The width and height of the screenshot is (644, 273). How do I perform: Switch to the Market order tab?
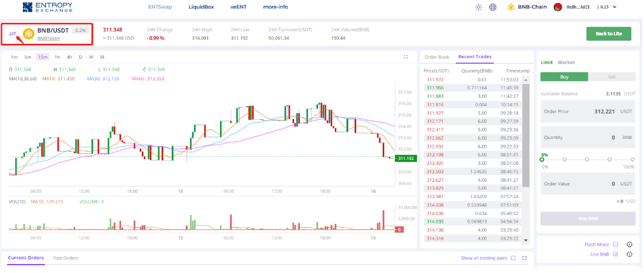(567, 62)
